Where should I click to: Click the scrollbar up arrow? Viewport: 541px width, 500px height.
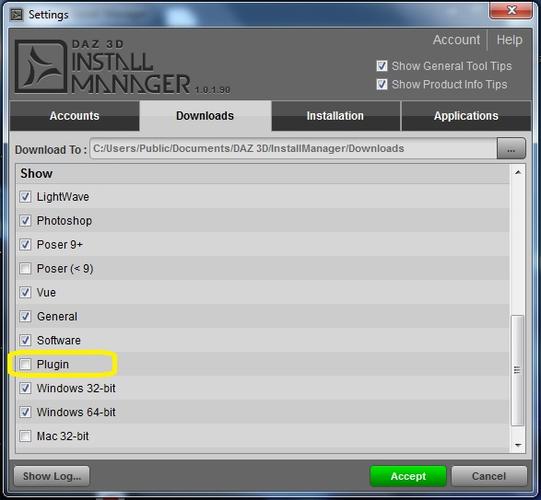coord(518,172)
